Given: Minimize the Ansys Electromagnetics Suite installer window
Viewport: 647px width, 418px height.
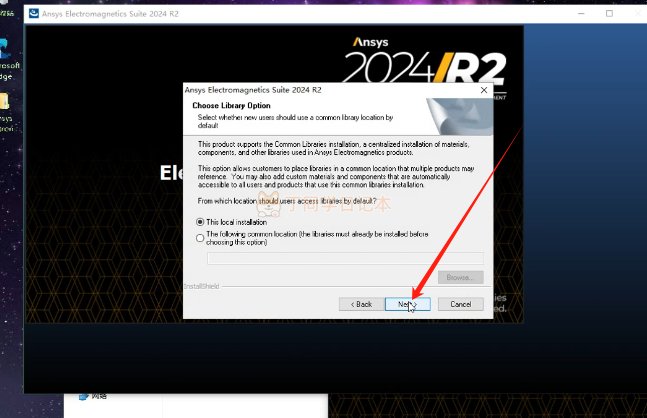Looking at the screenshot, I should tap(581, 14).
